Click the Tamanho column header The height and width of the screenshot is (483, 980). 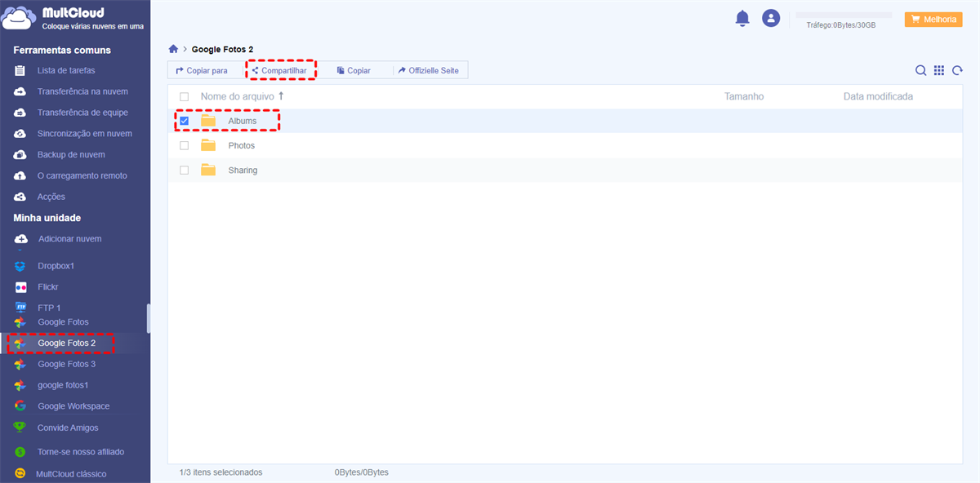coord(744,96)
